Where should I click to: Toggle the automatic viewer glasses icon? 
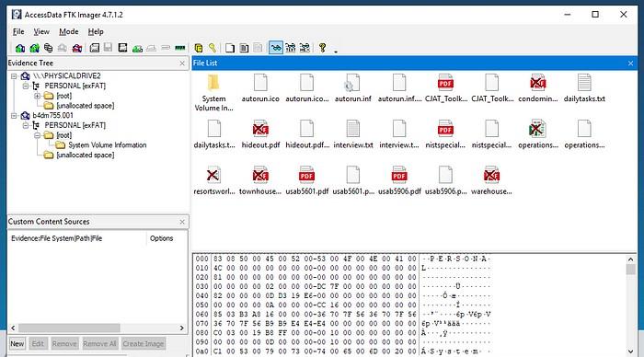(276, 48)
